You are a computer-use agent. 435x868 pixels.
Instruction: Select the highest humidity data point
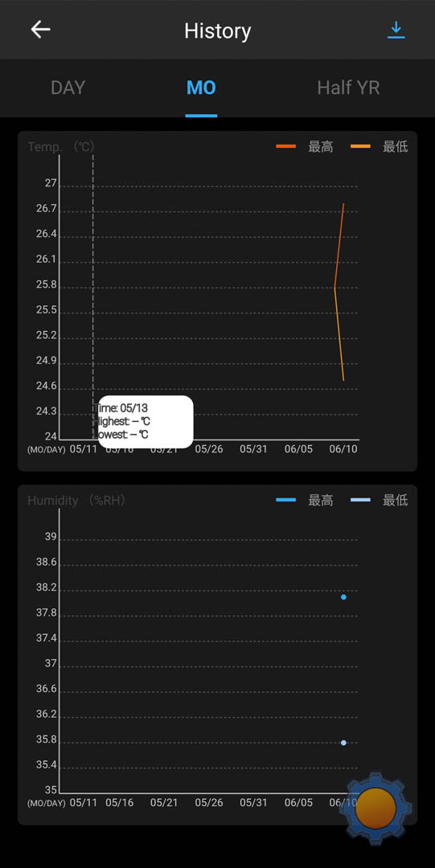tap(343, 596)
